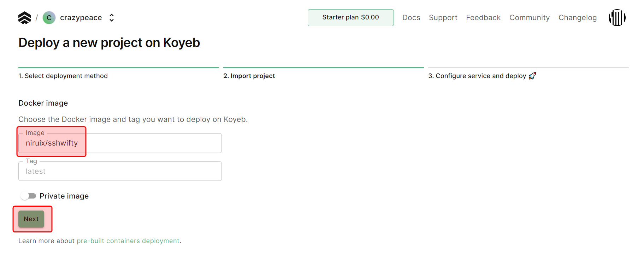This screenshot has height=260, width=644.
Task: Open pre-built containers deployment link
Action: point(128,241)
